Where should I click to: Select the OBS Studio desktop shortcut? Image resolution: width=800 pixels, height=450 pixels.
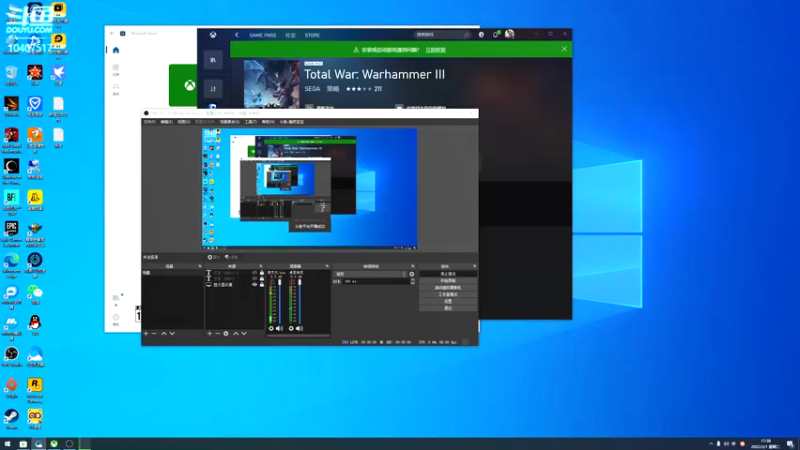[x=11, y=357]
